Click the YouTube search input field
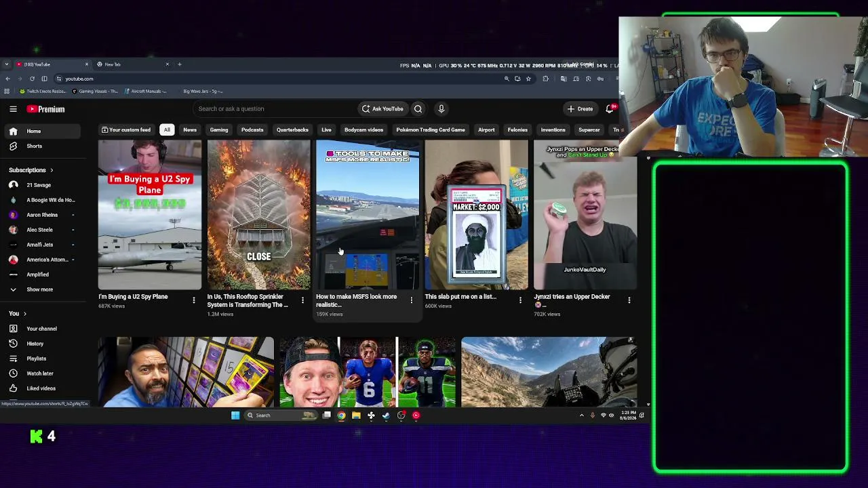The image size is (868, 488). pyautogui.click(x=275, y=108)
